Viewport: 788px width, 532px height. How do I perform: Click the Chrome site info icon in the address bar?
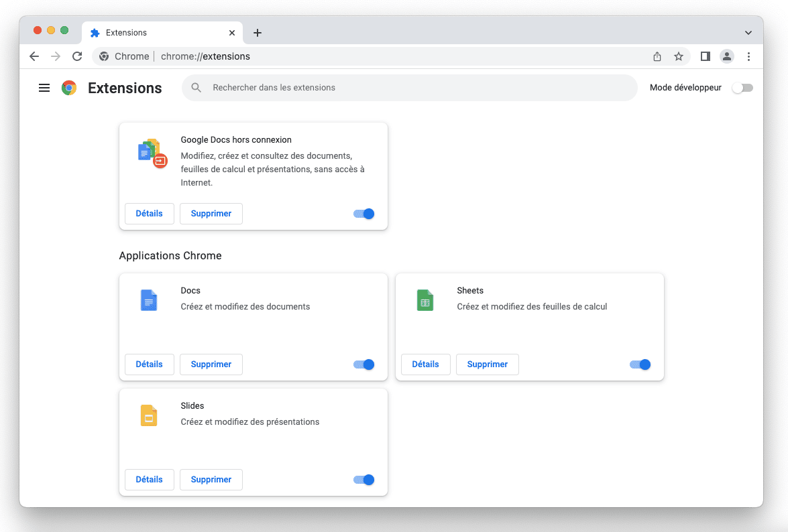(x=104, y=56)
